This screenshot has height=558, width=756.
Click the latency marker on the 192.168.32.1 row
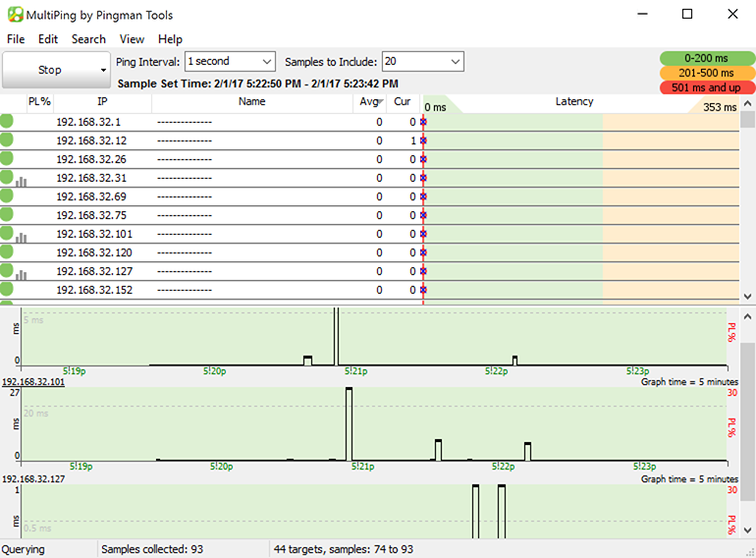coord(423,122)
